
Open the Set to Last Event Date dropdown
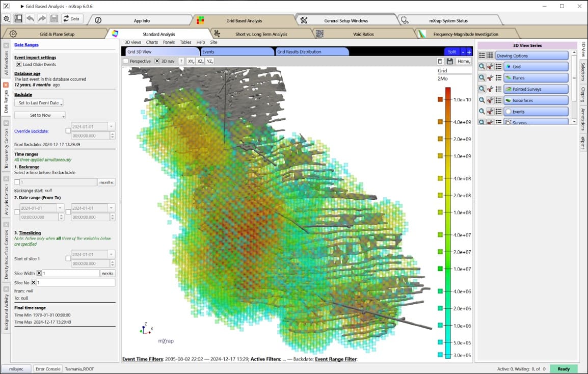[61, 103]
